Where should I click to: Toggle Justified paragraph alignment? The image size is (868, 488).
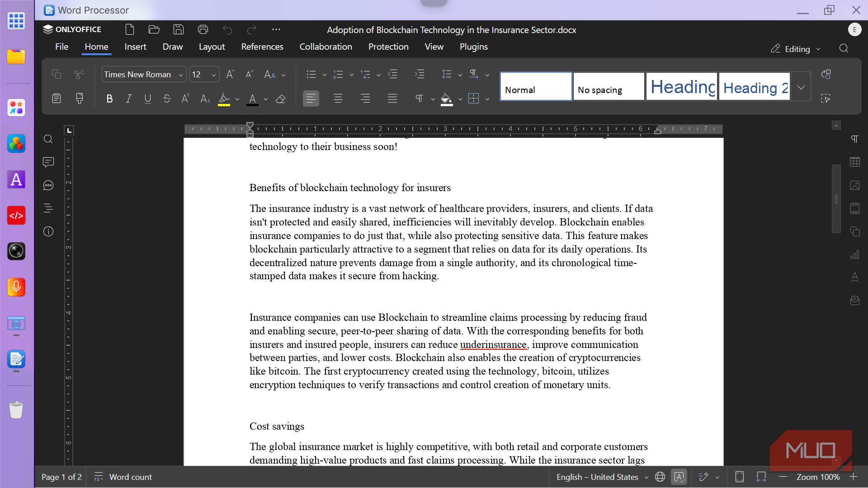(x=392, y=99)
